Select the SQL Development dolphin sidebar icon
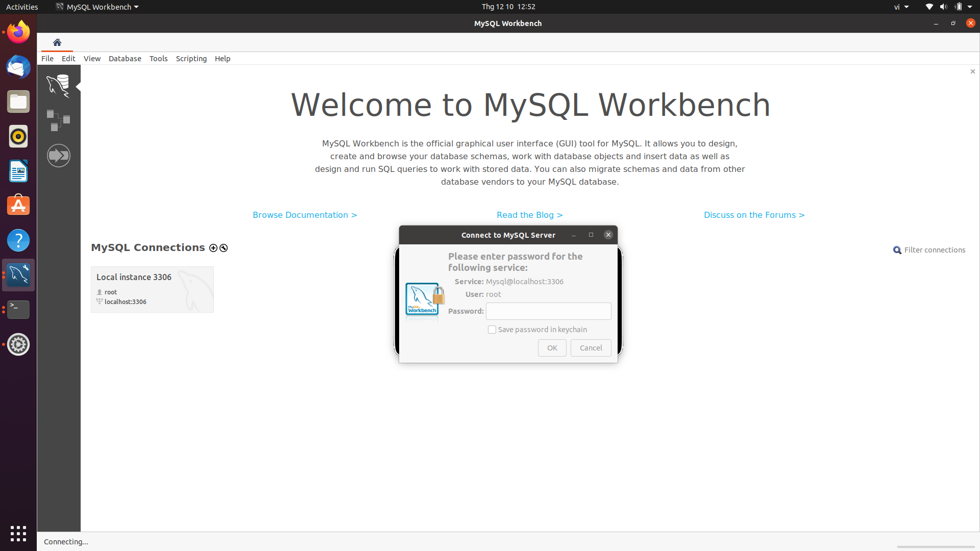The height and width of the screenshot is (551, 980). click(58, 86)
